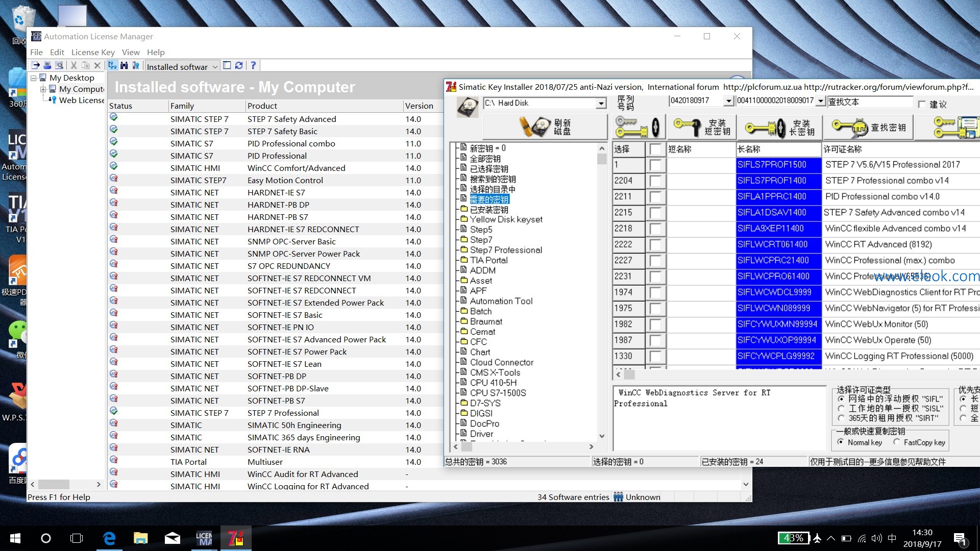The height and width of the screenshot is (551, 980).
Task: Open print preview from License Manager toolbar
Action: (x=59, y=65)
